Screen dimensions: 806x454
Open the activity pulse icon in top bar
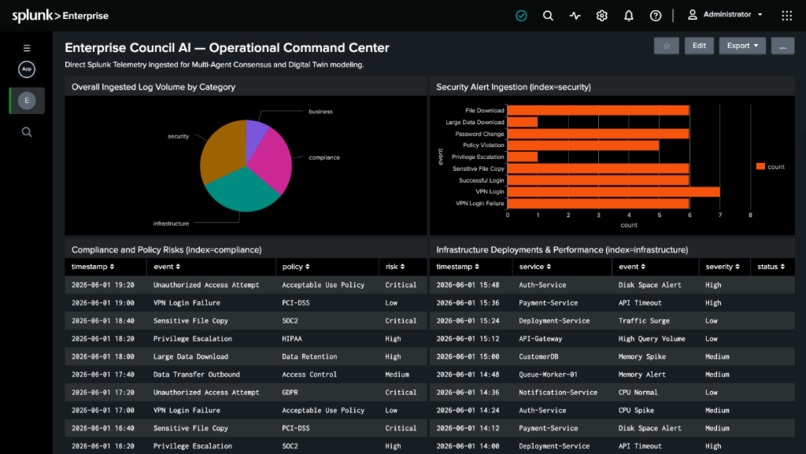(x=575, y=16)
